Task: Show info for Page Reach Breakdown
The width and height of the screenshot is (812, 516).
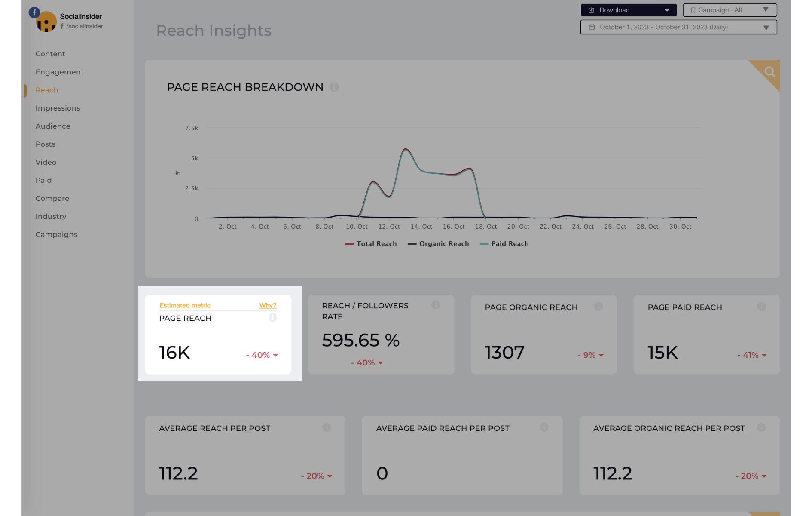Action: pyautogui.click(x=334, y=87)
